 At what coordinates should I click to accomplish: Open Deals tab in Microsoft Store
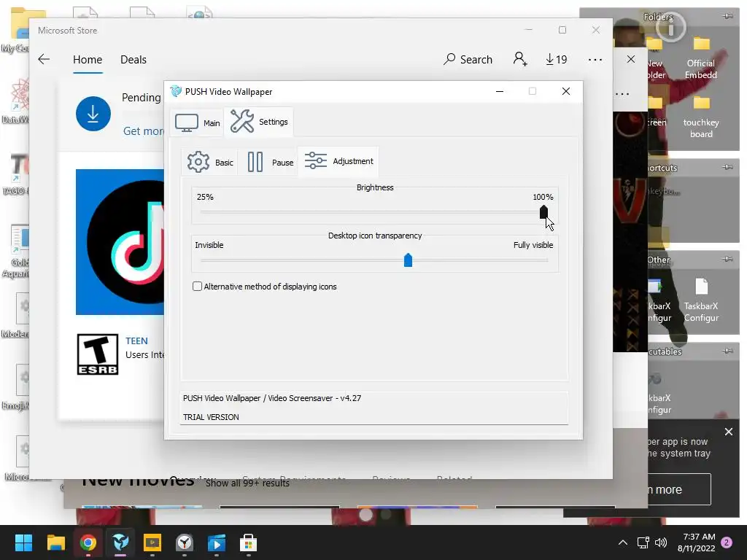tap(133, 60)
